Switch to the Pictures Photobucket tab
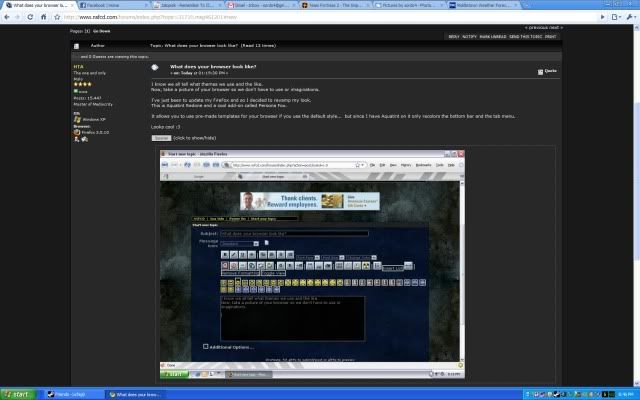The height and width of the screenshot is (400, 640). pos(408,5)
